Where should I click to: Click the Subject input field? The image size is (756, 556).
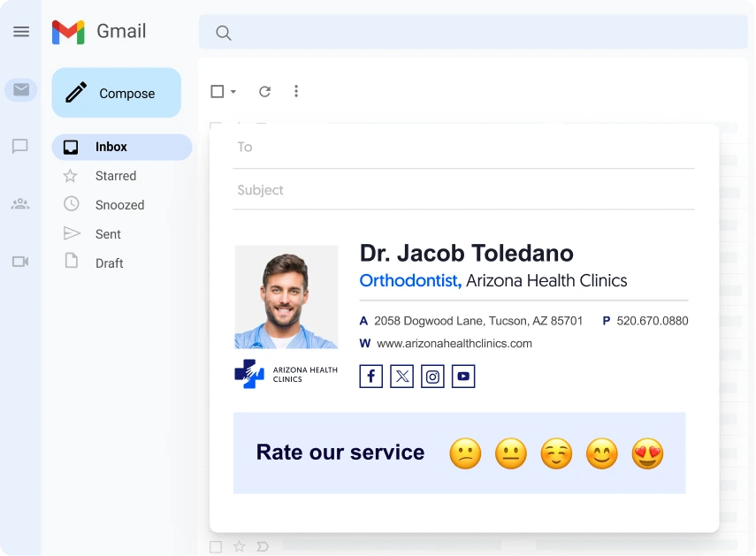click(x=463, y=190)
